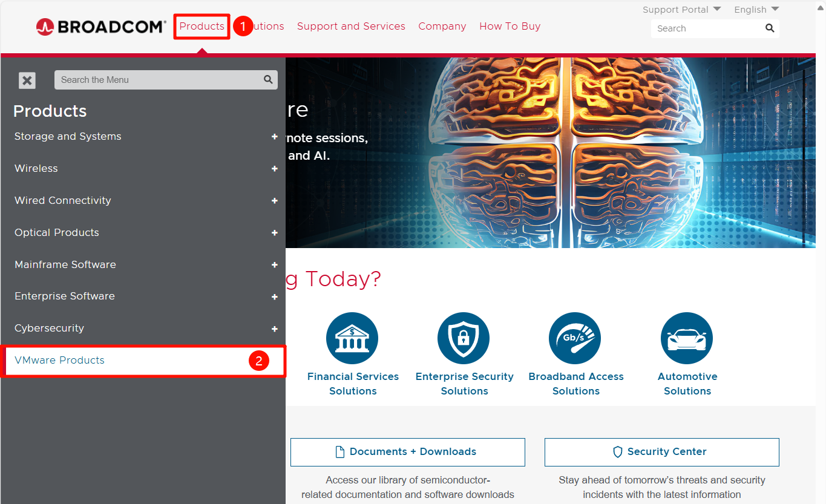This screenshot has width=826, height=504.
Task: Click the menu search magnifier icon
Action: [268, 80]
